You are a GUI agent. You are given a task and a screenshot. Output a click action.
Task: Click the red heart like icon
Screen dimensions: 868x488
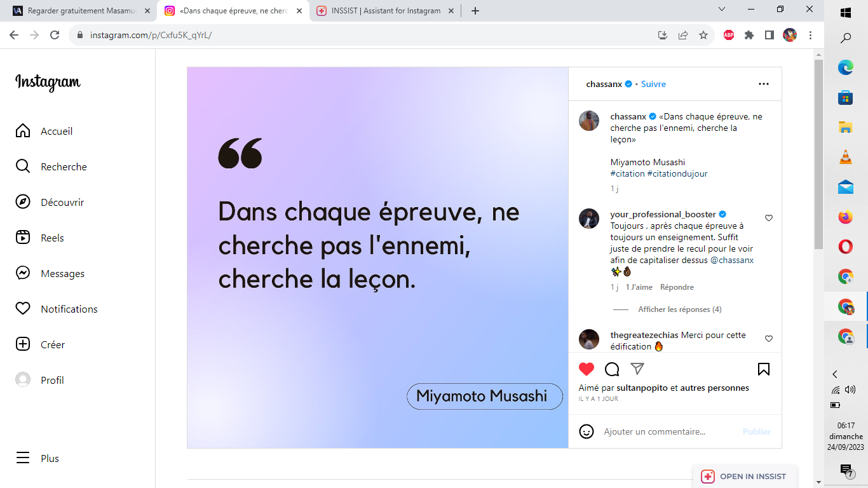[587, 369]
